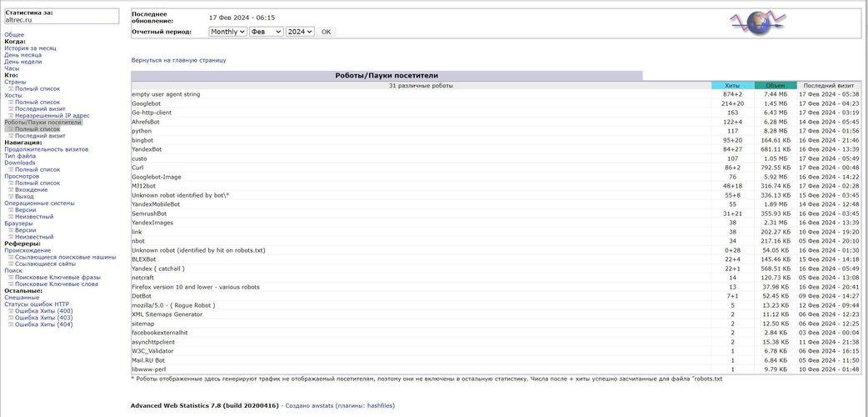Click icon beside Браузеры Версии
Screen dimensions: 868x417
10,230
